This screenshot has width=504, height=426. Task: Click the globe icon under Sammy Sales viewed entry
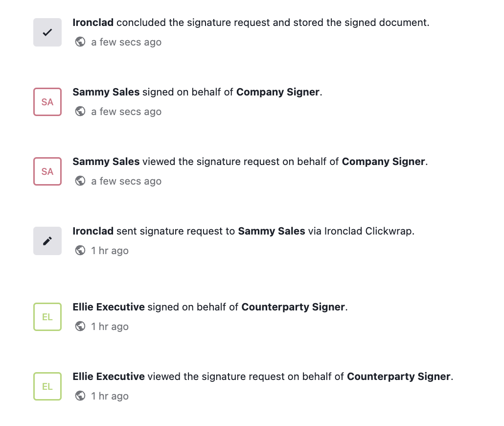click(80, 181)
